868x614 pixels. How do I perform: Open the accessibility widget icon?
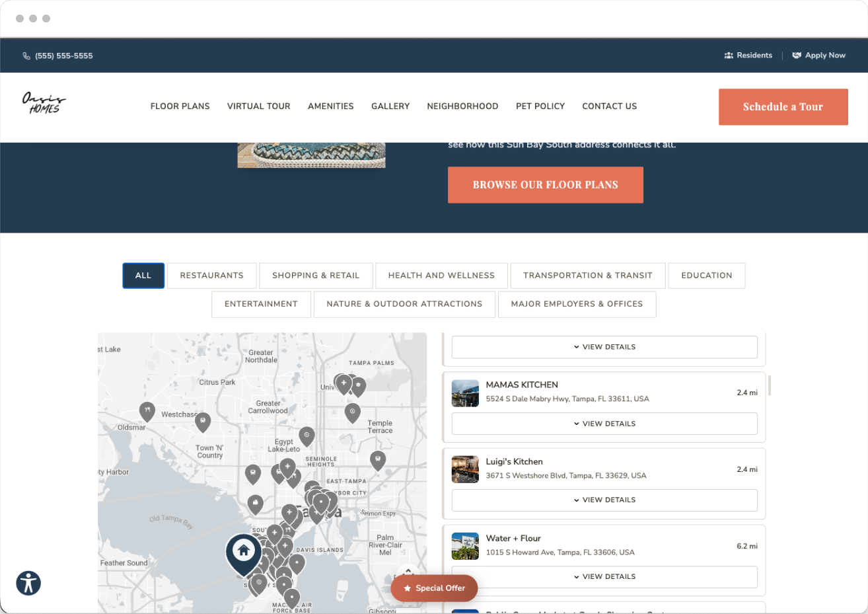point(28,583)
